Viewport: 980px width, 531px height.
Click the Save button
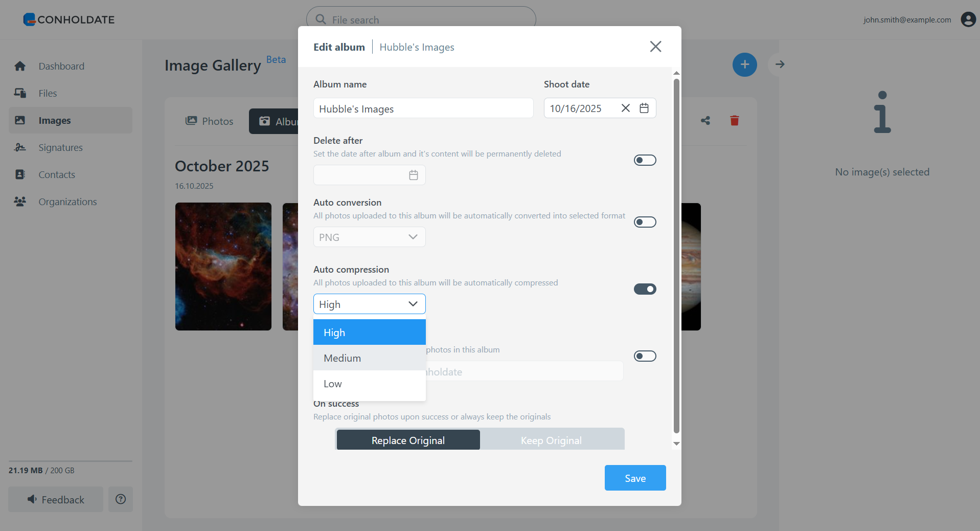635,478
